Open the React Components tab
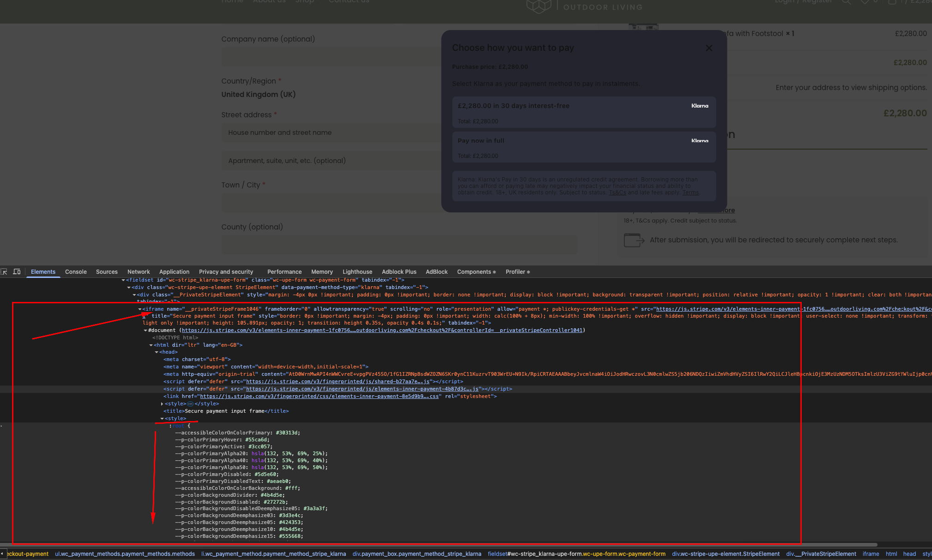This screenshot has width=932, height=560. [476, 272]
